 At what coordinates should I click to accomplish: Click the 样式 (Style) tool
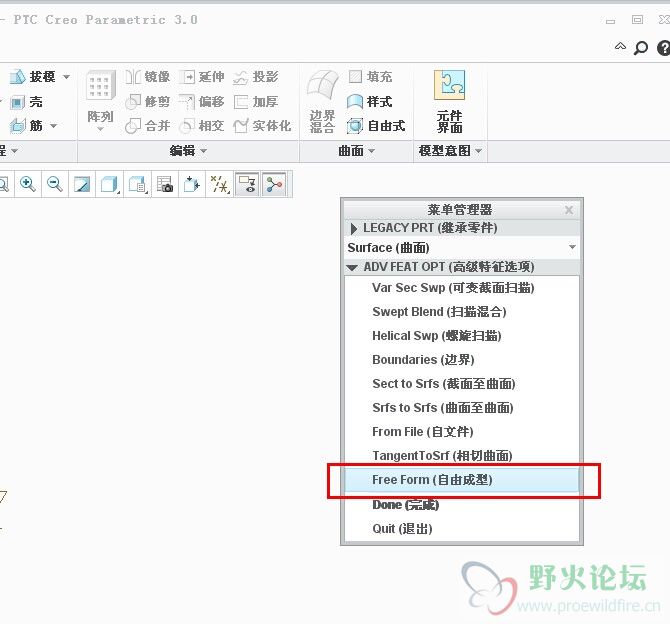370,102
